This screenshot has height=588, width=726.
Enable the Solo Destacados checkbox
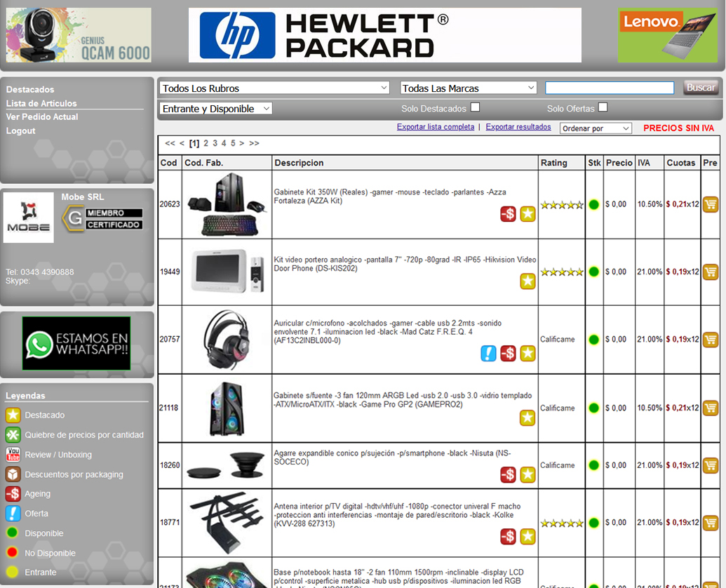click(475, 107)
